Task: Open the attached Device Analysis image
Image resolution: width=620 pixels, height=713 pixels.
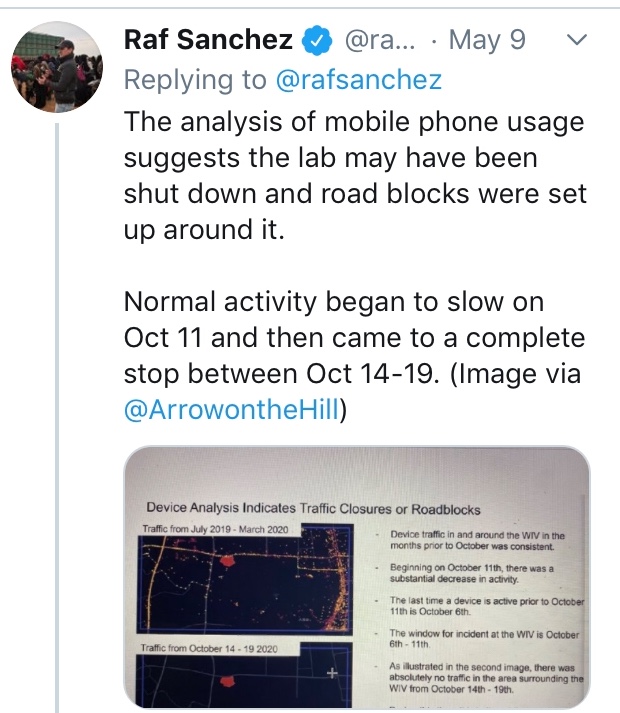Action: (x=357, y=577)
